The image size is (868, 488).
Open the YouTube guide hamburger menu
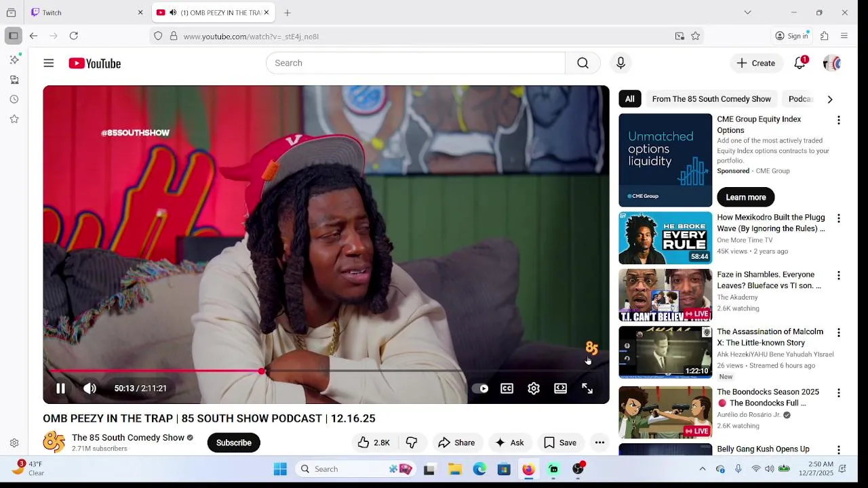click(x=48, y=63)
